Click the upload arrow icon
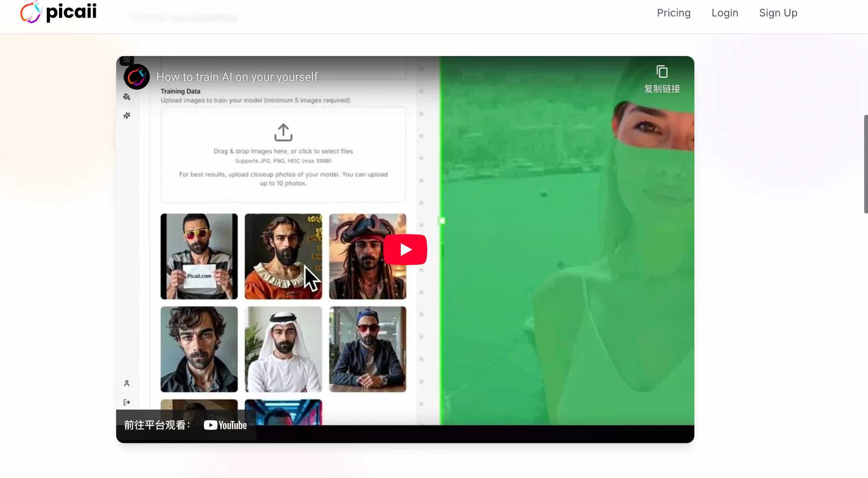This screenshot has height=478, width=868. (x=283, y=132)
